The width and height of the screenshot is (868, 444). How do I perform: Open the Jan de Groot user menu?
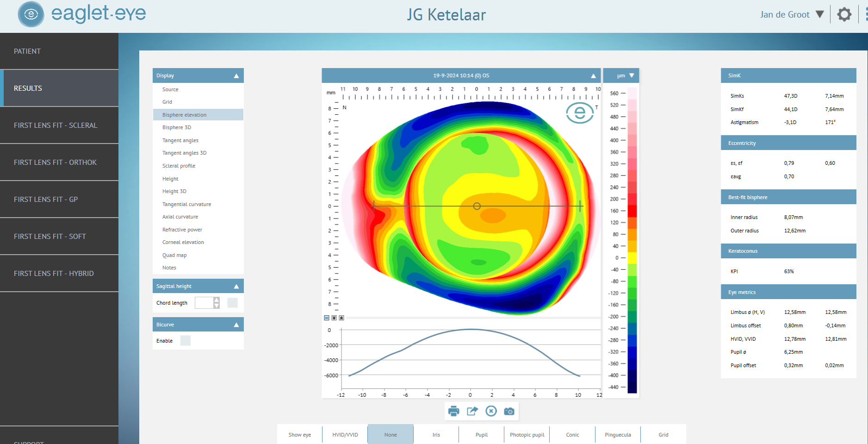click(791, 14)
